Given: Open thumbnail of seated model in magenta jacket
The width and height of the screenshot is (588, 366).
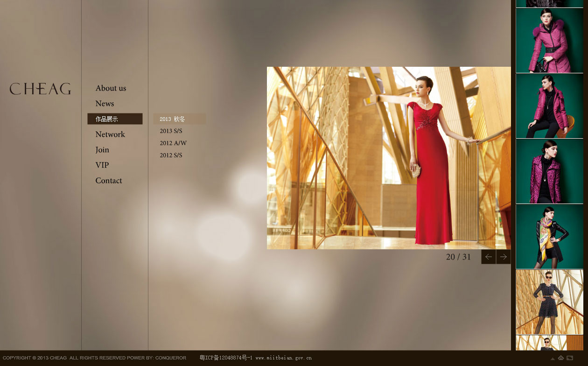Looking at the screenshot, I should (549, 106).
